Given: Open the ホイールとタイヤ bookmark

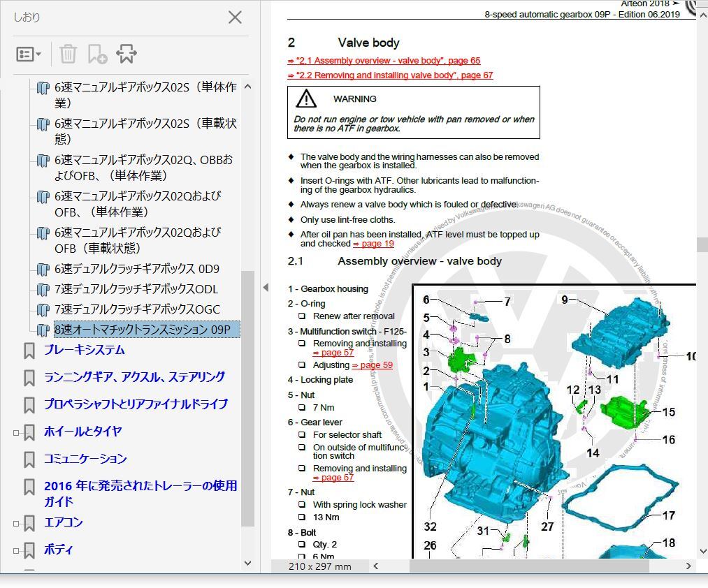Looking at the screenshot, I should pos(82,432).
